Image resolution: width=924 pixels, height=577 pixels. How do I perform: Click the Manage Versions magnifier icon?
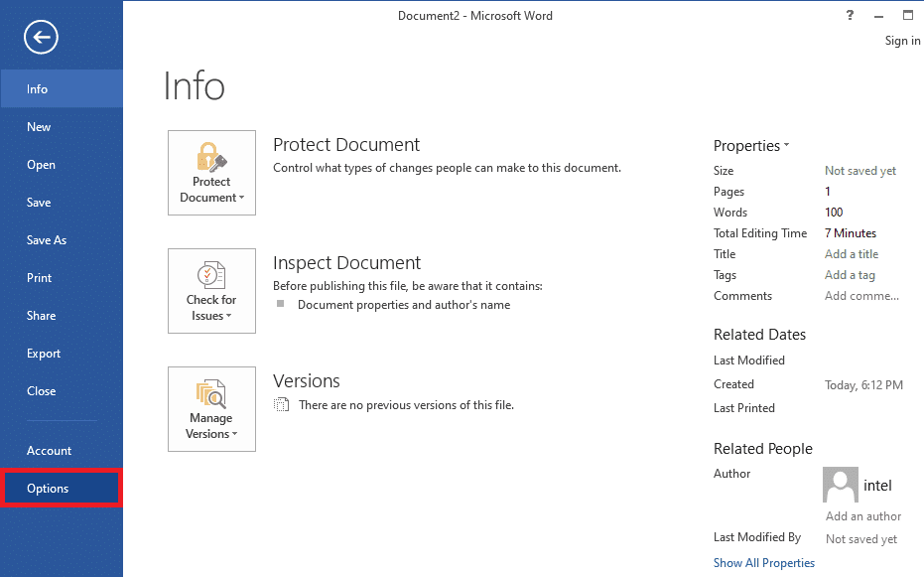pyautogui.click(x=211, y=393)
